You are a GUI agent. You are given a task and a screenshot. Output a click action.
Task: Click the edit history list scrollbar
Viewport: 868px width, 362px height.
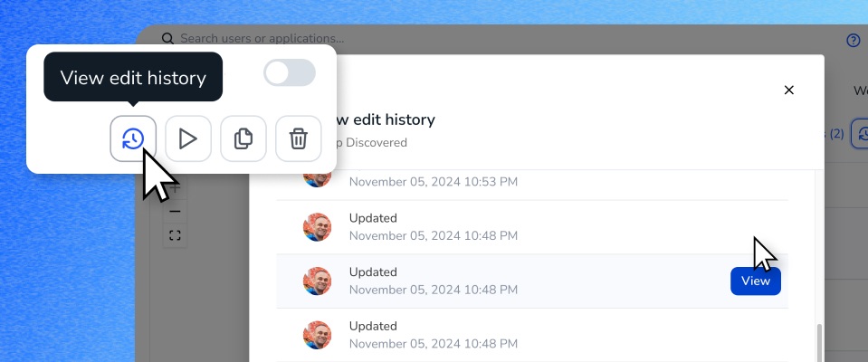coord(819,343)
